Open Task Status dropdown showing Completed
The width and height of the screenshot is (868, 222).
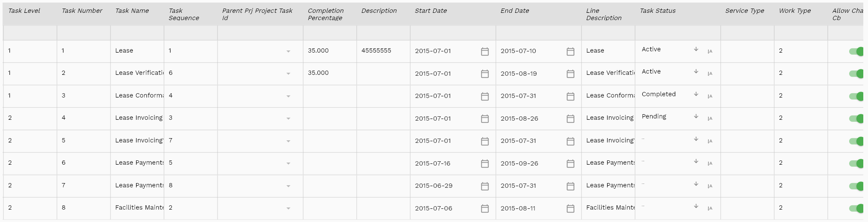click(x=670, y=94)
